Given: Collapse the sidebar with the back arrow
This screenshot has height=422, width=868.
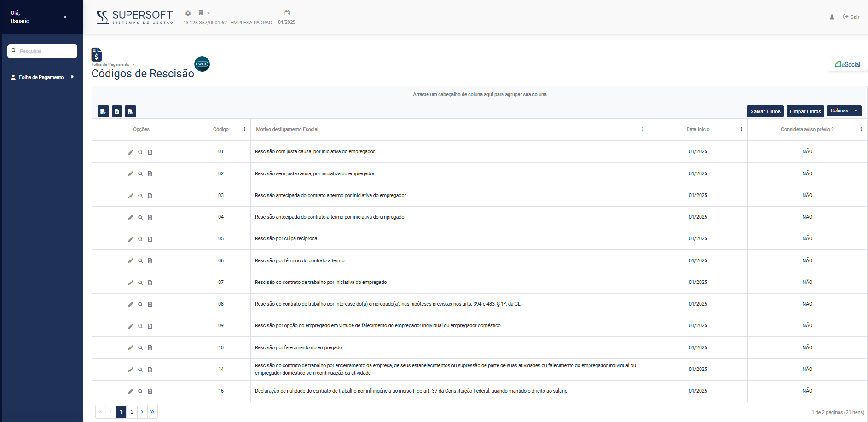Looking at the screenshot, I should [x=67, y=17].
